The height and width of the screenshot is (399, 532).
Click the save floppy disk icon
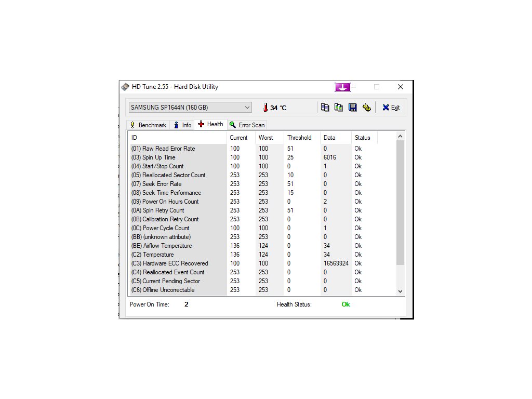(x=353, y=108)
